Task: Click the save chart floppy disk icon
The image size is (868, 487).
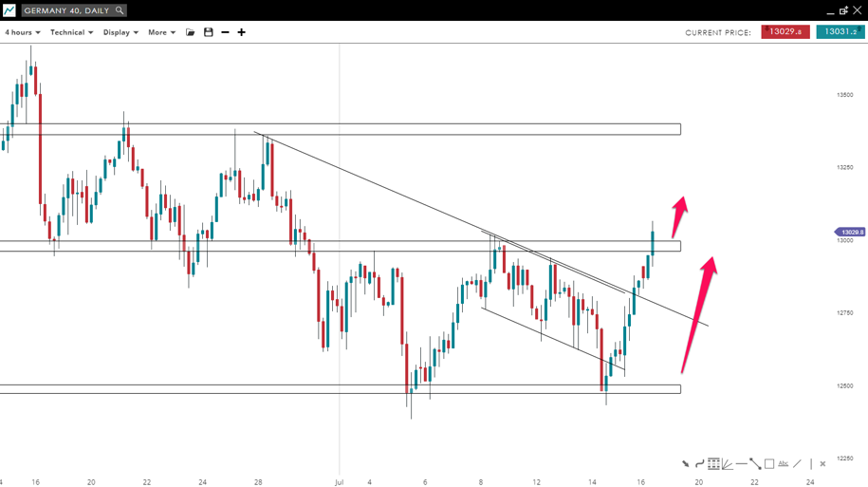Action: 209,32
